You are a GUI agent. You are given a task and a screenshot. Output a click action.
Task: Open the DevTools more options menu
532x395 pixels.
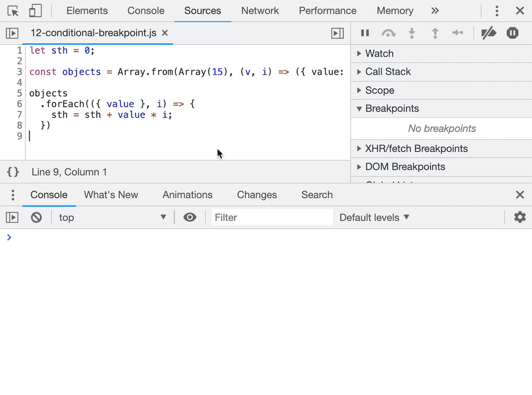click(x=497, y=11)
